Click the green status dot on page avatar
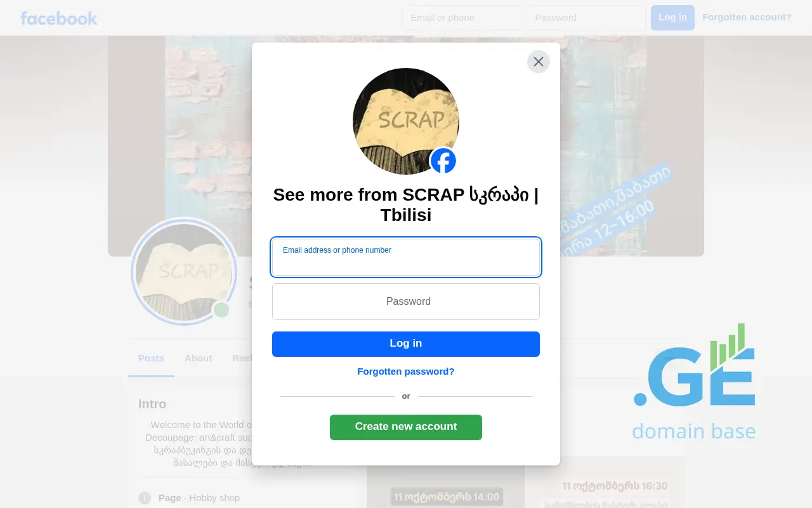Image resolution: width=812 pixels, height=508 pixels. (221, 310)
